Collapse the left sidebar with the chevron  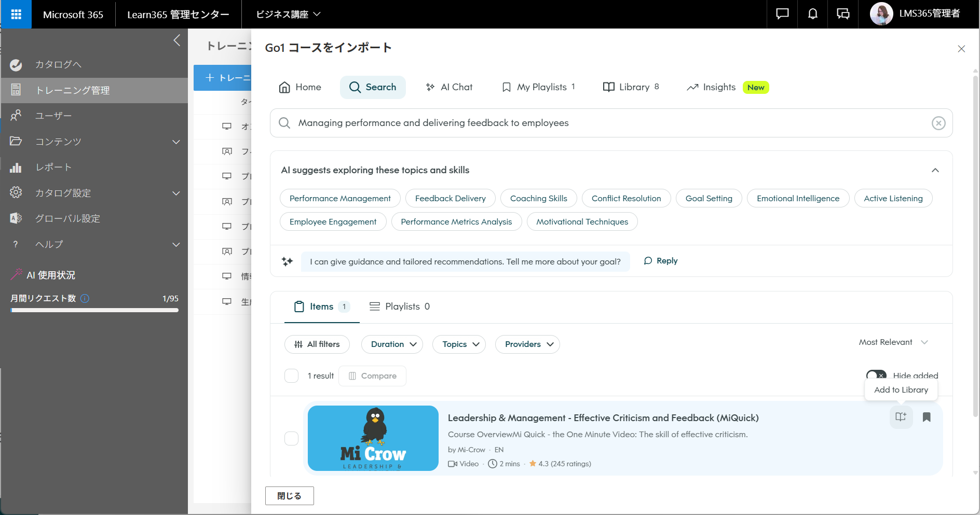(x=177, y=40)
